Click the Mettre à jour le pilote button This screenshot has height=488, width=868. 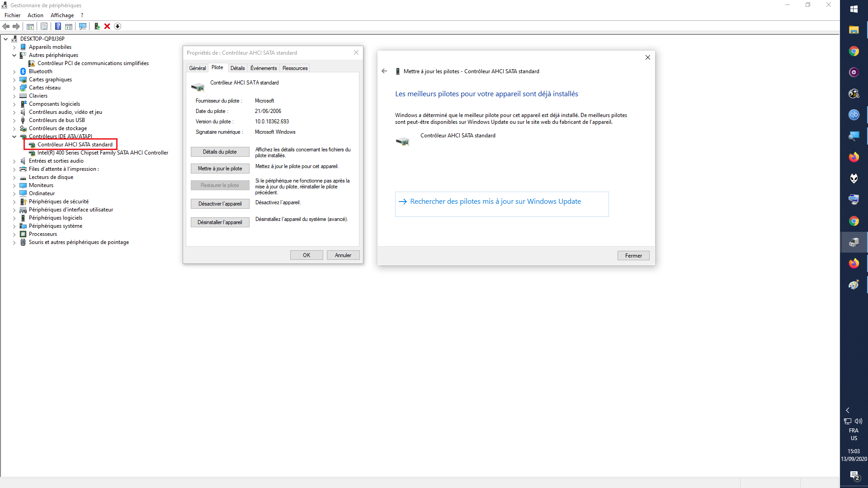point(220,169)
